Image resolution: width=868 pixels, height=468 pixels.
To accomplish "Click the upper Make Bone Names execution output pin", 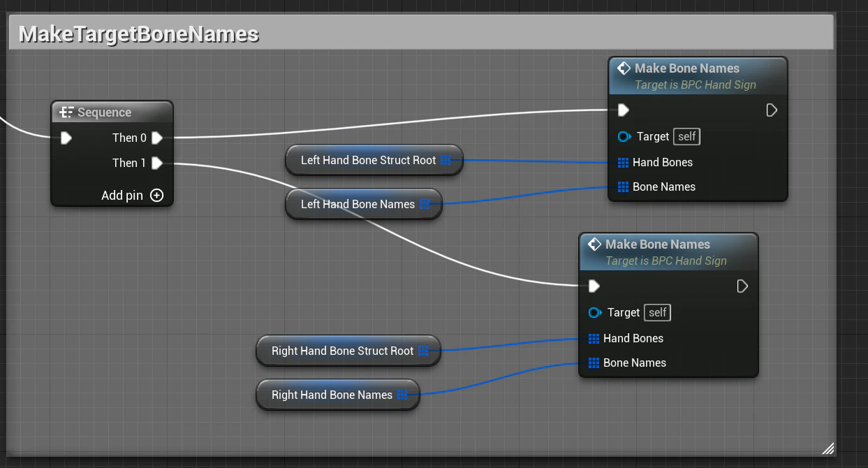I will [x=772, y=110].
